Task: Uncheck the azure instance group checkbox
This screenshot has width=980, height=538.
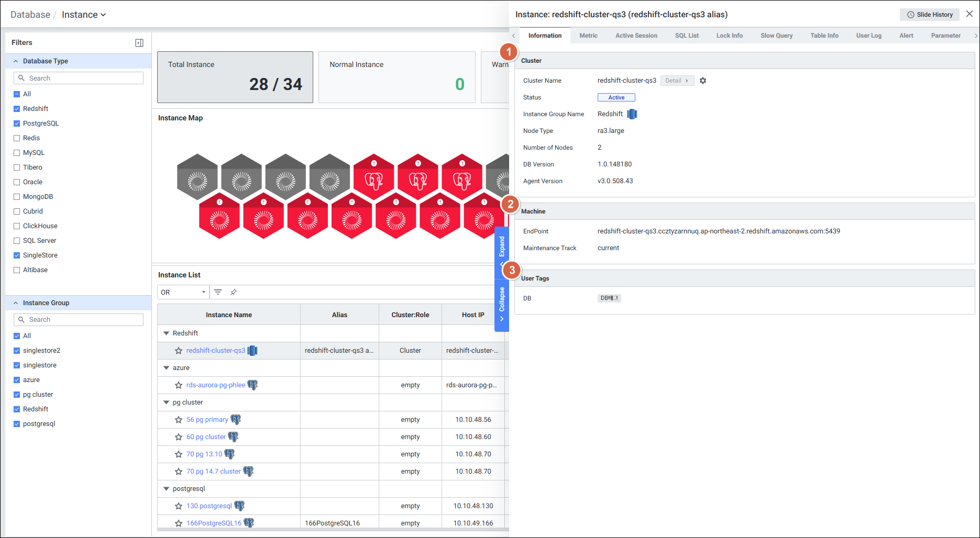Action: tap(17, 380)
